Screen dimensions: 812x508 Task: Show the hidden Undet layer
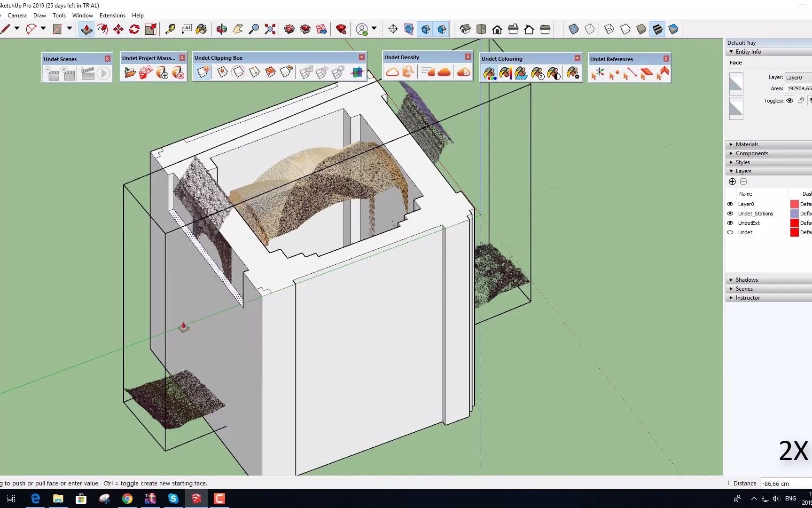click(x=730, y=232)
